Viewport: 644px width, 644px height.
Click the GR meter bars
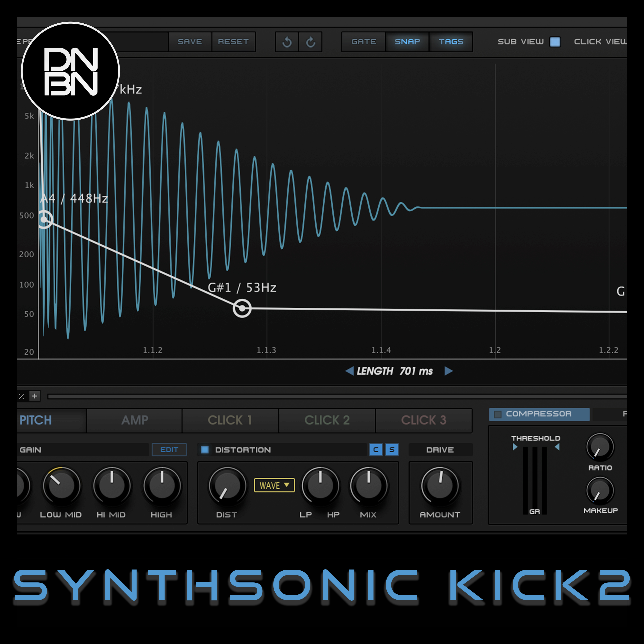(535, 480)
